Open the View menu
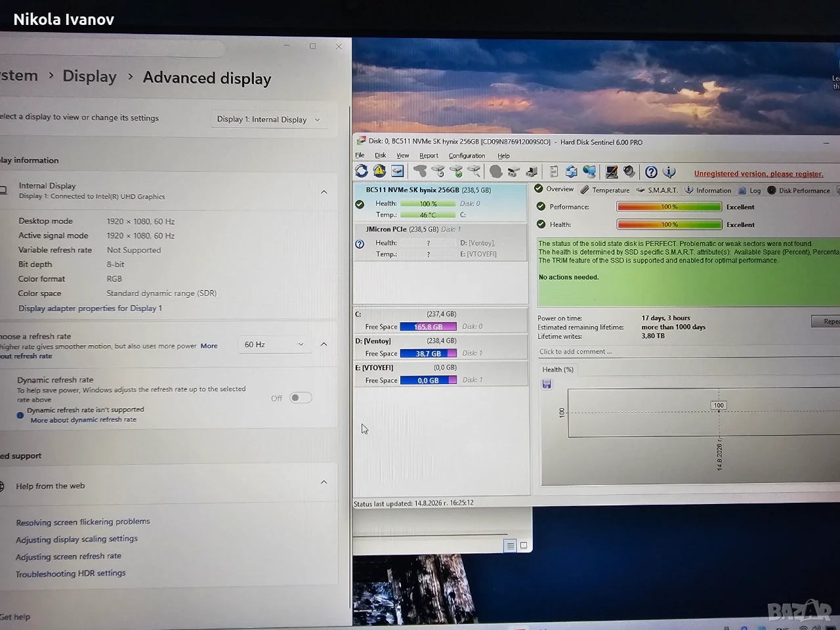Image resolution: width=840 pixels, height=630 pixels. [x=403, y=156]
